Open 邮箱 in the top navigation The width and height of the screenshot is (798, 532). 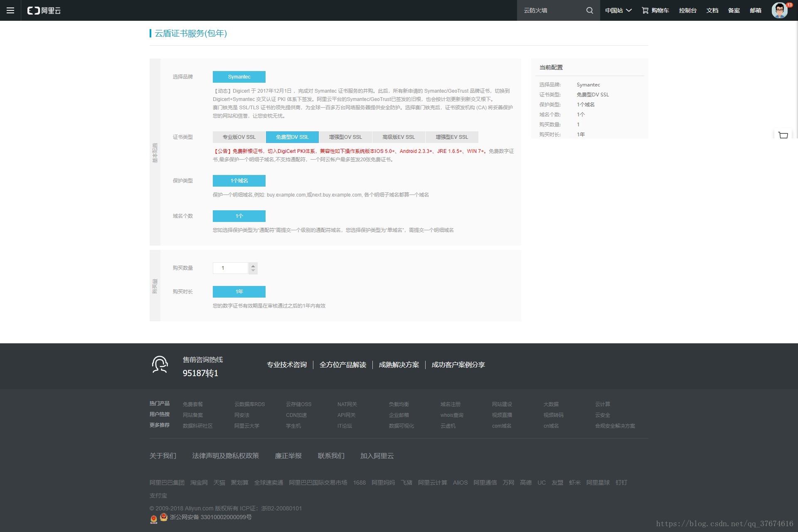click(756, 10)
